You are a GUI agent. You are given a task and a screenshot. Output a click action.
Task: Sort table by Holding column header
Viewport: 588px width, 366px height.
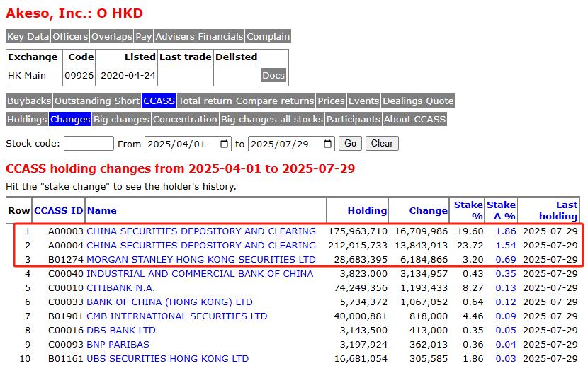[367, 210]
